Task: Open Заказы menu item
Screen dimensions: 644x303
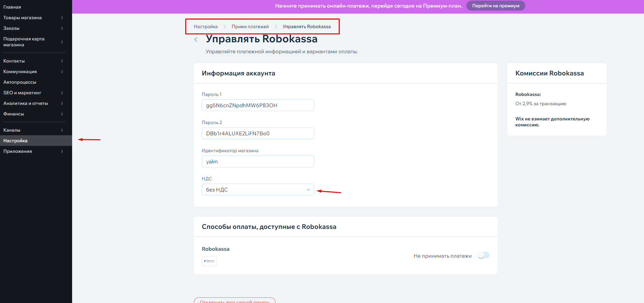Action: [x=11, y=28]
